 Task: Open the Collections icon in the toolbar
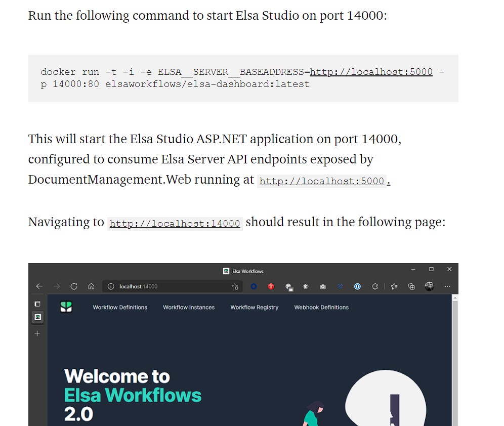[x=410, y=286]
